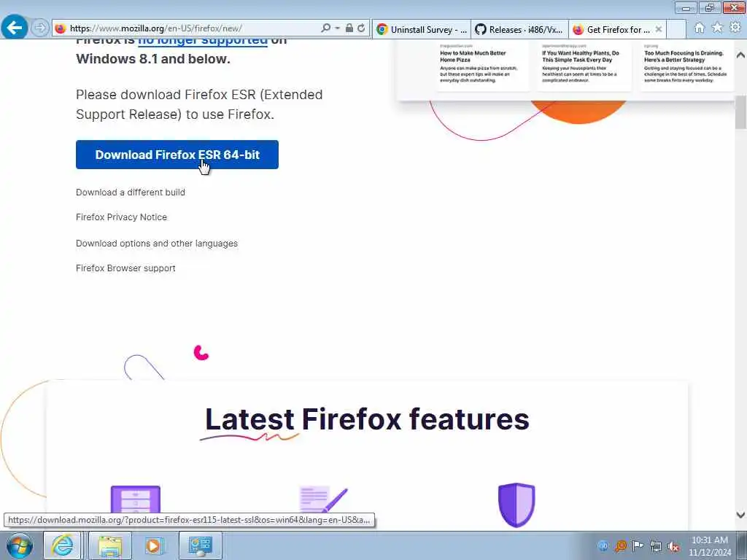Restore down the browser window

(x=710, y=7)
